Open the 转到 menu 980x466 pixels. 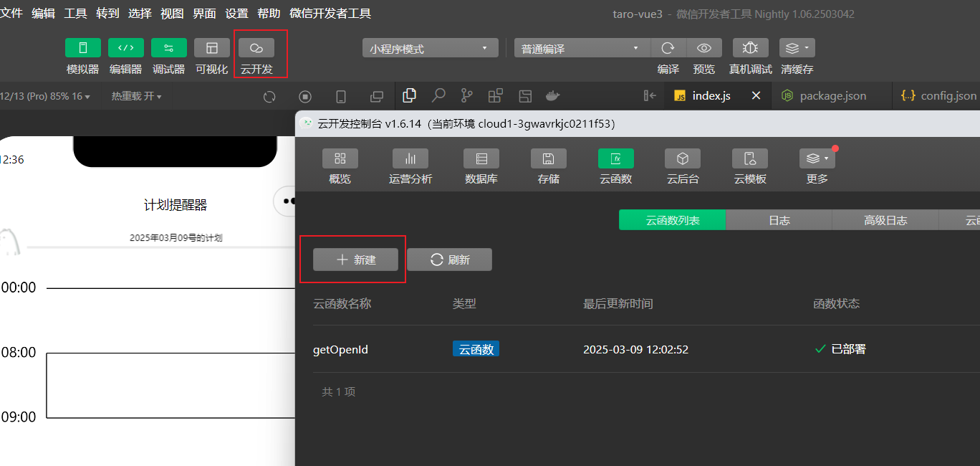(x=107, y=14)
